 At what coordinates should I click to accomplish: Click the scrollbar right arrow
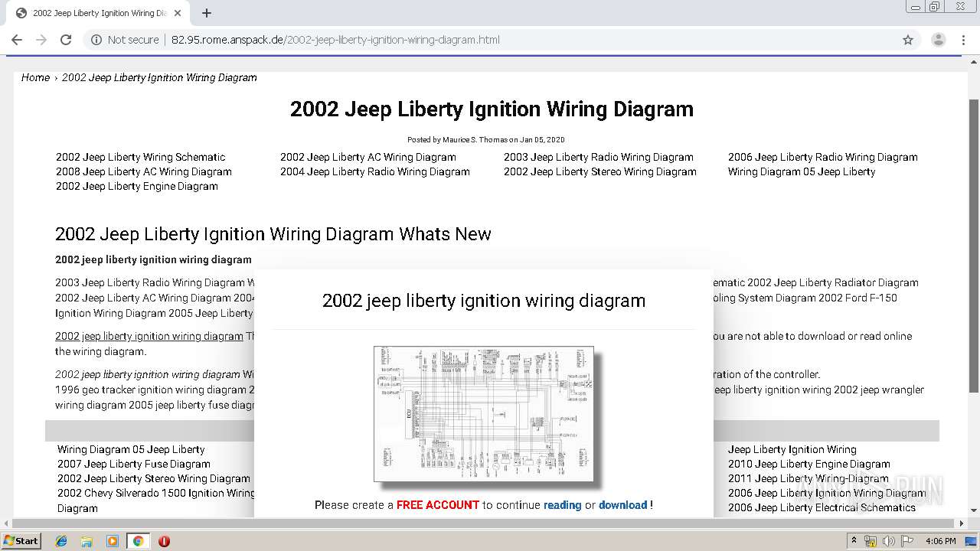point(962,523)
